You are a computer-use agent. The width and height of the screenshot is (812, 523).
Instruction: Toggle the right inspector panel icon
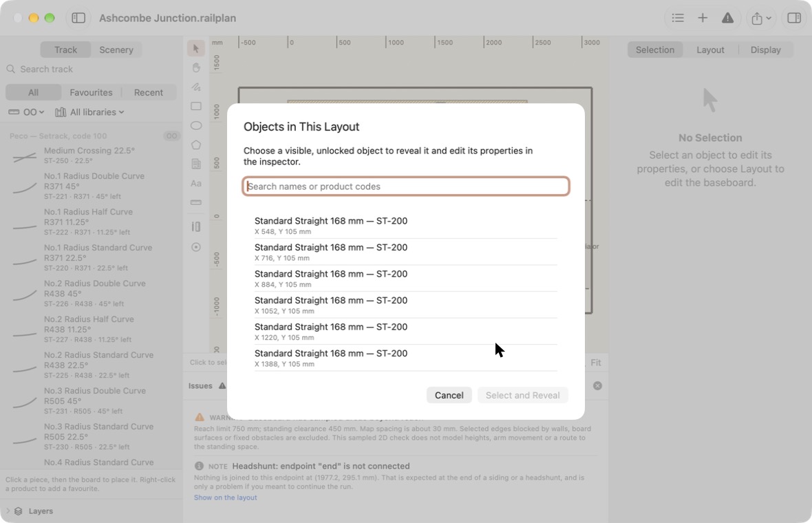click(794, 18)
